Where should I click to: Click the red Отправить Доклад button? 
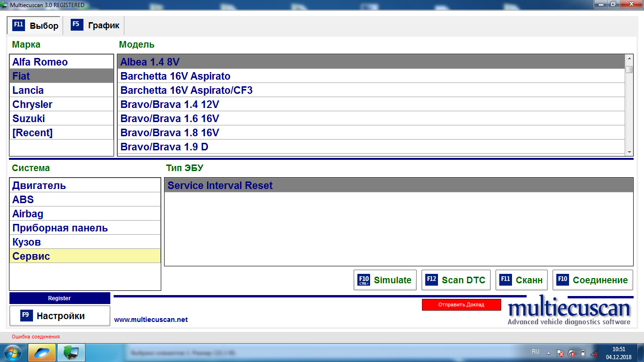(x=461, y=304)
